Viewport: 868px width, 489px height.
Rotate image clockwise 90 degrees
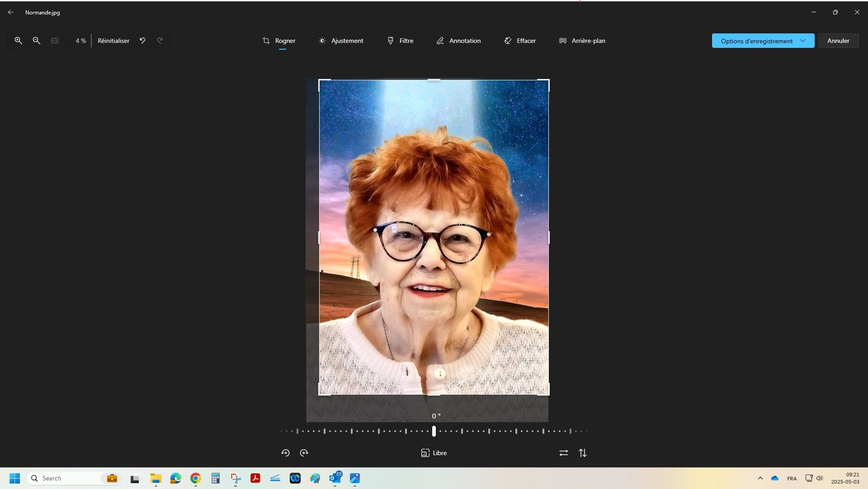click(304, 453)
